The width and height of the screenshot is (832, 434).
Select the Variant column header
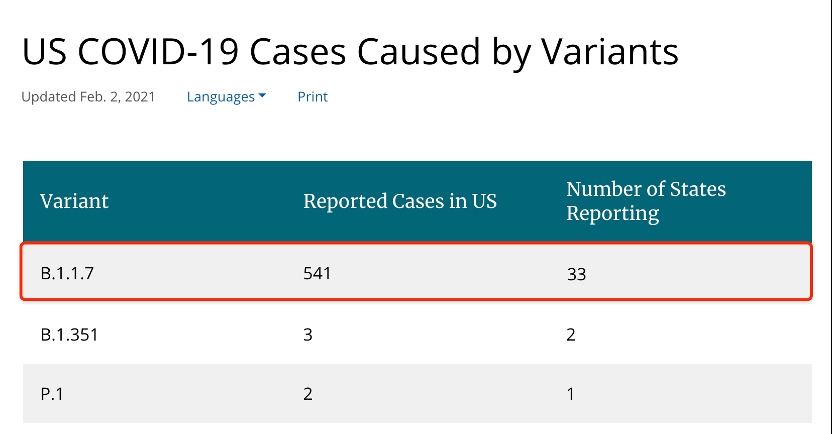tap(74, 201)
